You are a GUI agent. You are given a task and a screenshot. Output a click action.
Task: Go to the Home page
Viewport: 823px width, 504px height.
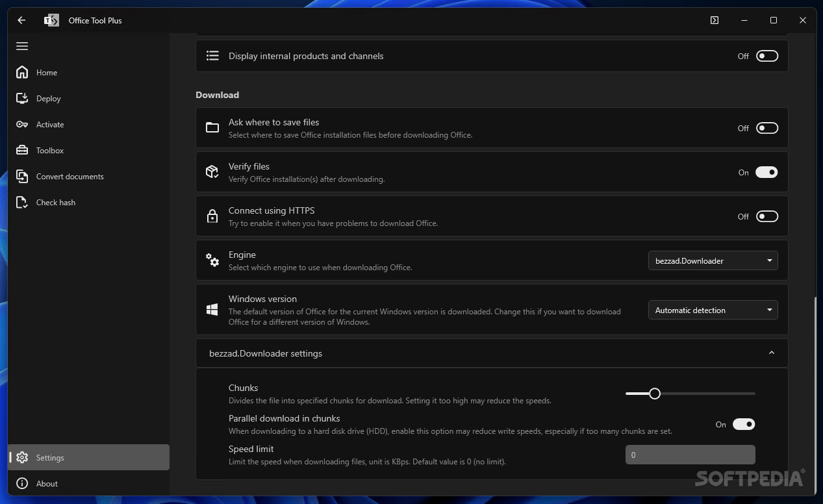click(x=89, y=72)
